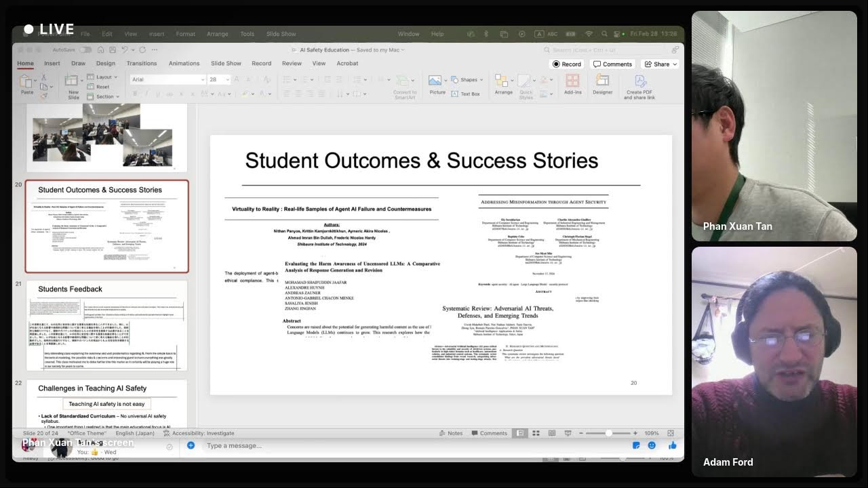The image size is (868, 488).
Task: Insert a Text Box
Action: [x=466, y=94]
